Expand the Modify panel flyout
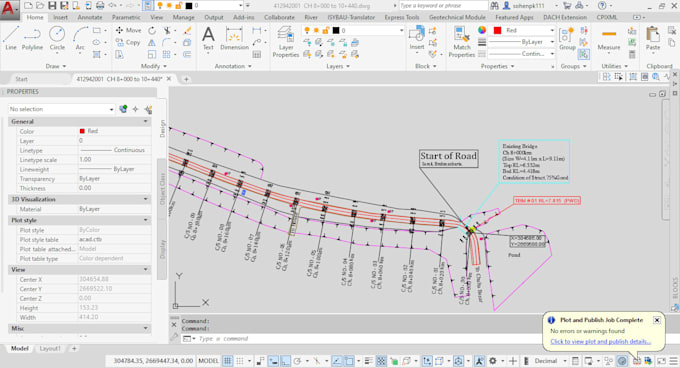This screenshot has height=368, width=680. pos(154,66)
